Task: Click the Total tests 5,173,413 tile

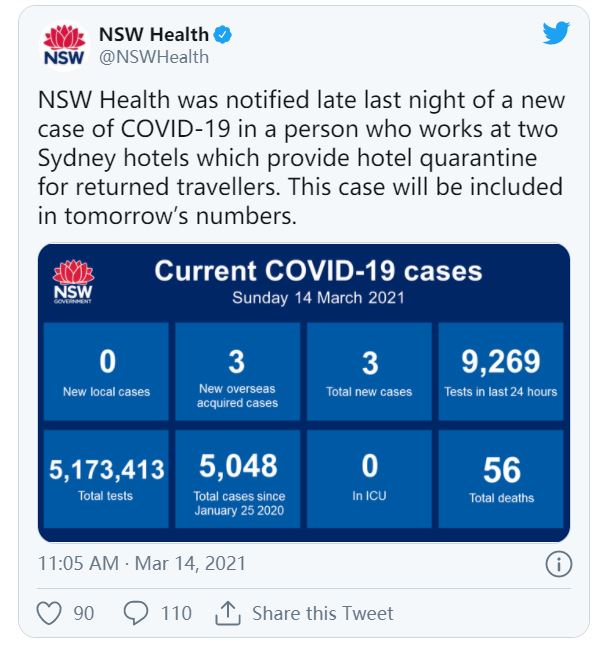Action: (106, 479)
